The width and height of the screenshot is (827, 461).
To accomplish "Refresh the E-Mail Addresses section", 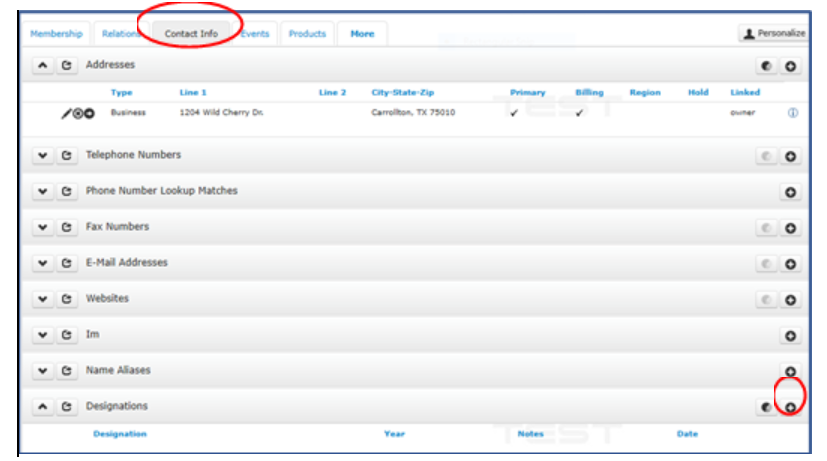I will pyautogui.click(x=66, y=263).
